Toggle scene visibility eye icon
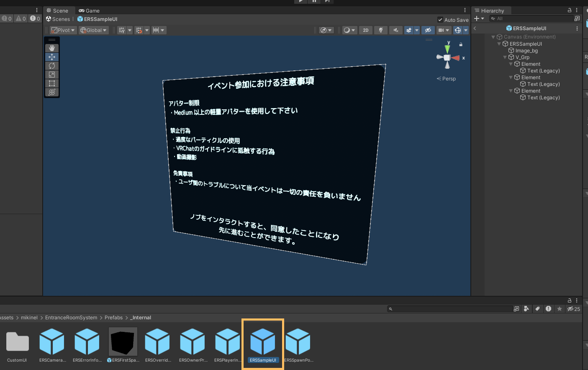This screenshot has height=370, width=588. [x=428, y=30]
